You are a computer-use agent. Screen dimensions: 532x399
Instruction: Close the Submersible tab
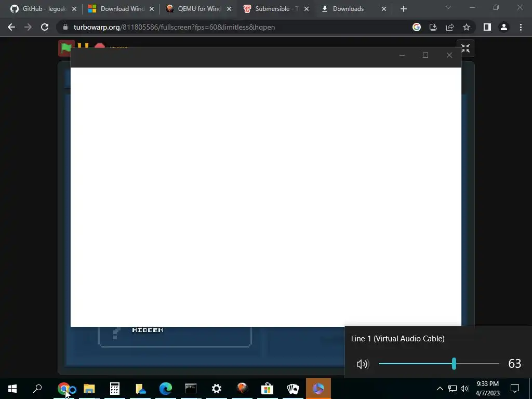pyautogui.click(x=307, y=9)
